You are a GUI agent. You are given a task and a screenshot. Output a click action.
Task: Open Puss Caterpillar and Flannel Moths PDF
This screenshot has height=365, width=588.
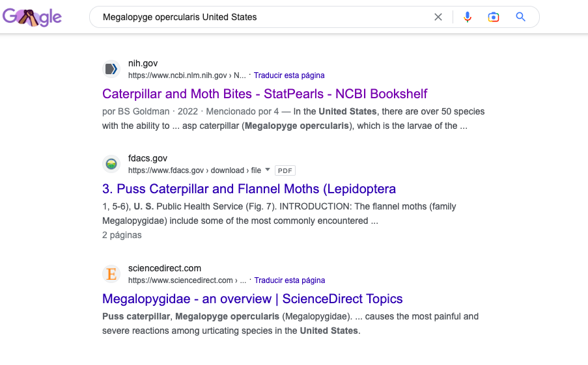click(249, 189)
